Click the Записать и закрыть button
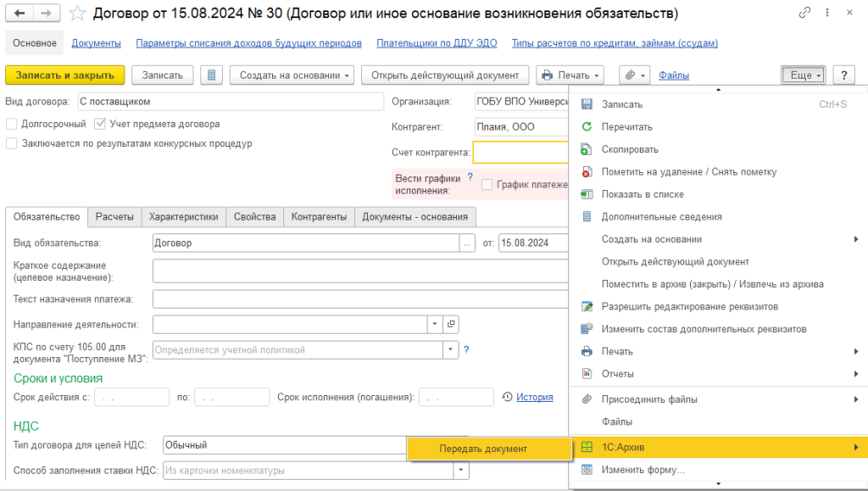 (x=64, y=75)
